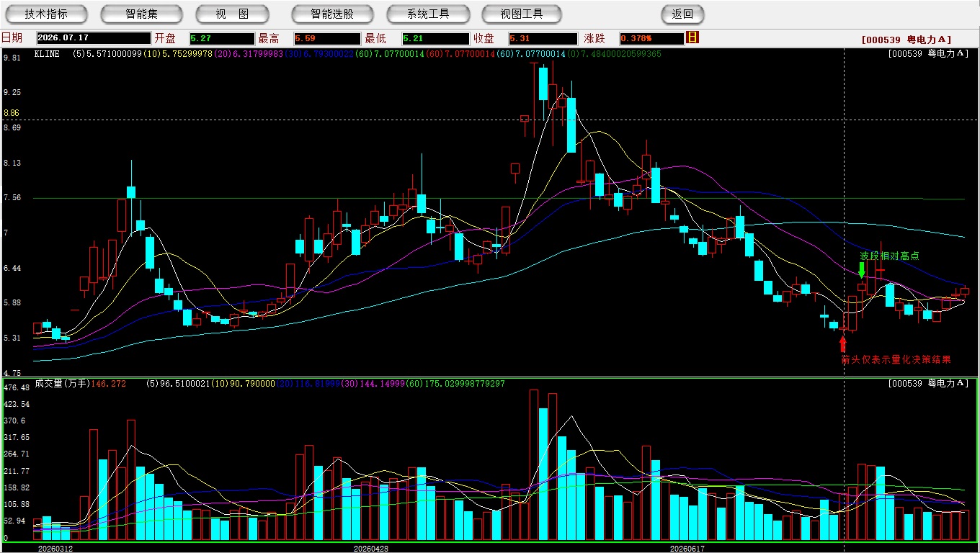This screenshot has height=553, width=980.
Task: Click the 日 daily period icon
Action: (692, 37)
